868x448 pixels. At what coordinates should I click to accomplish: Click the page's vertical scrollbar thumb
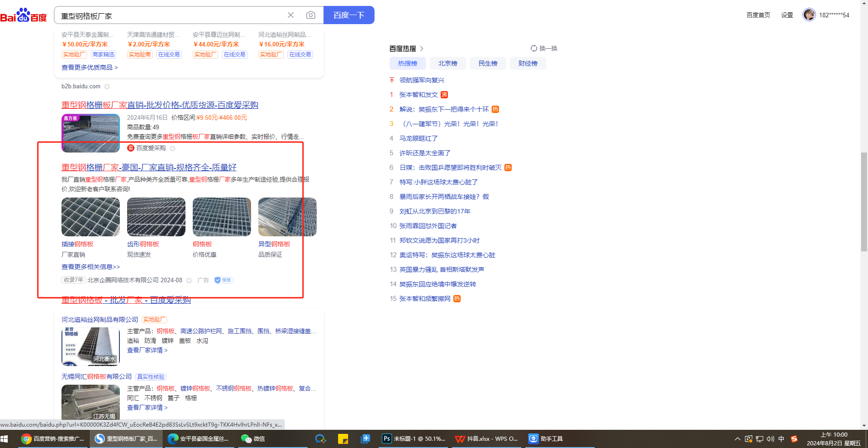pyautogui.click(x=864, y=202)
